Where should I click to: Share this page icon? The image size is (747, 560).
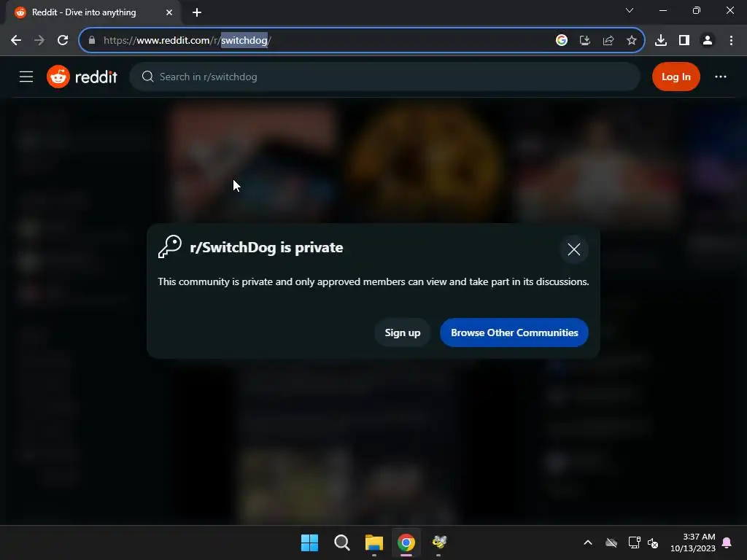[608, 41]
